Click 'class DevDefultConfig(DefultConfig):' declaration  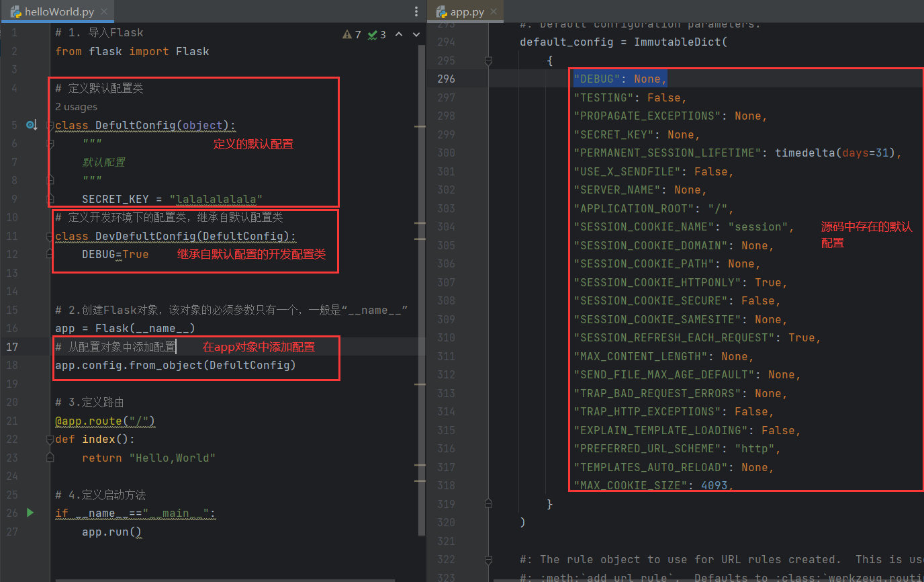[x=176, y=236]
